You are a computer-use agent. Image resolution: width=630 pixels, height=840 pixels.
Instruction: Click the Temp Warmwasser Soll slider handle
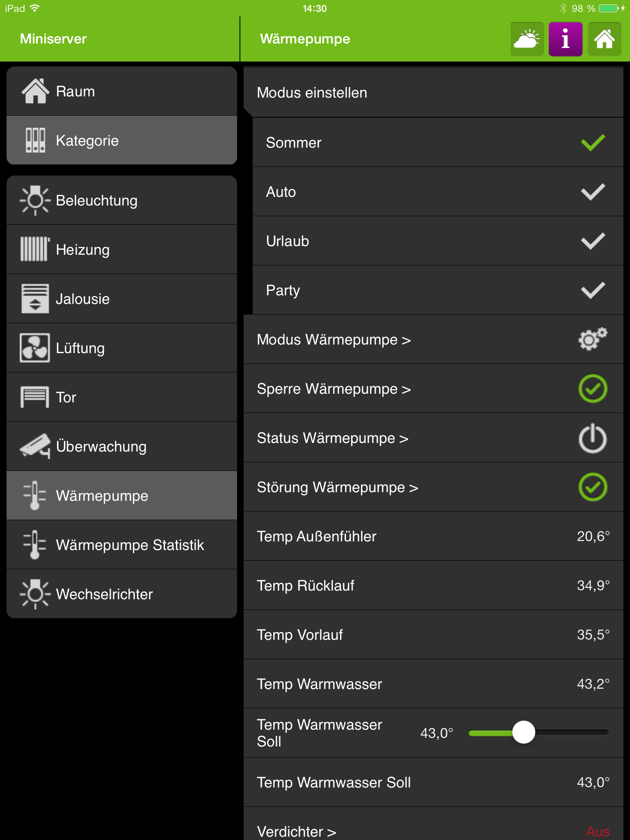click(x=524, y=733)
